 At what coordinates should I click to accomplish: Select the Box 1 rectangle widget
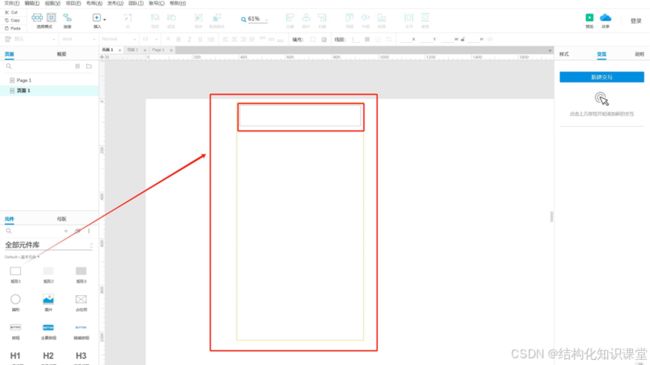15,275
